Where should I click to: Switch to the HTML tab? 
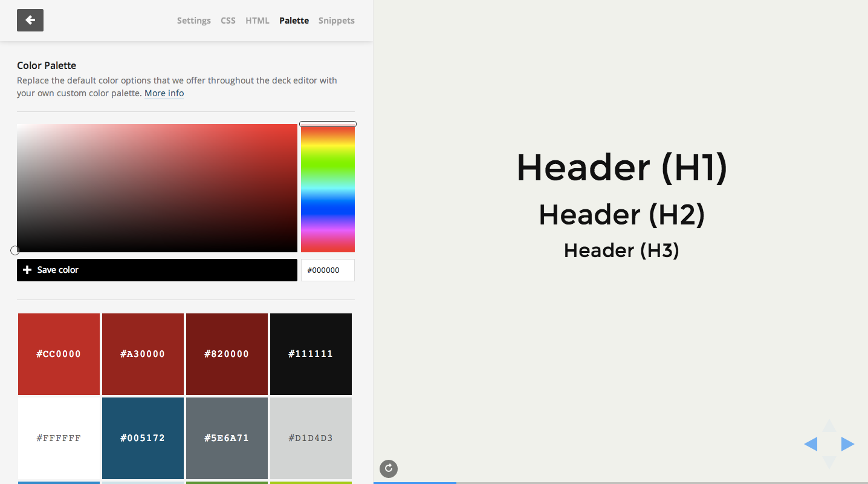click(257, 21)
